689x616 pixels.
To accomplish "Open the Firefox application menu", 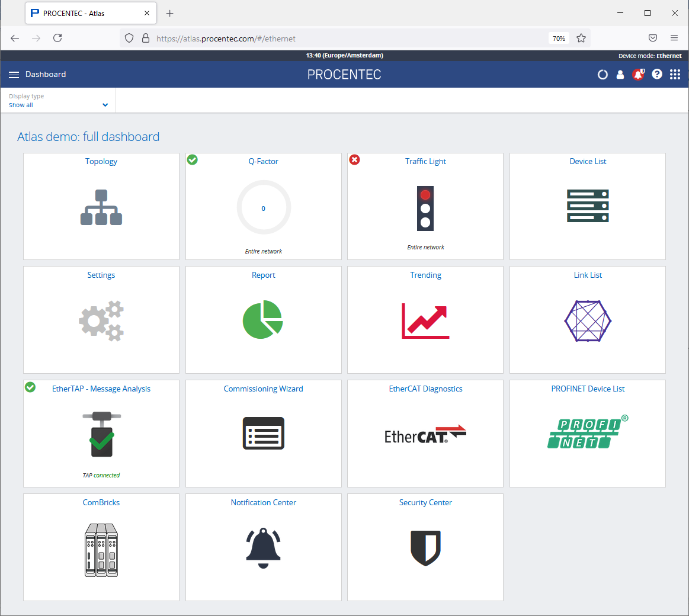I will (674, 38).
